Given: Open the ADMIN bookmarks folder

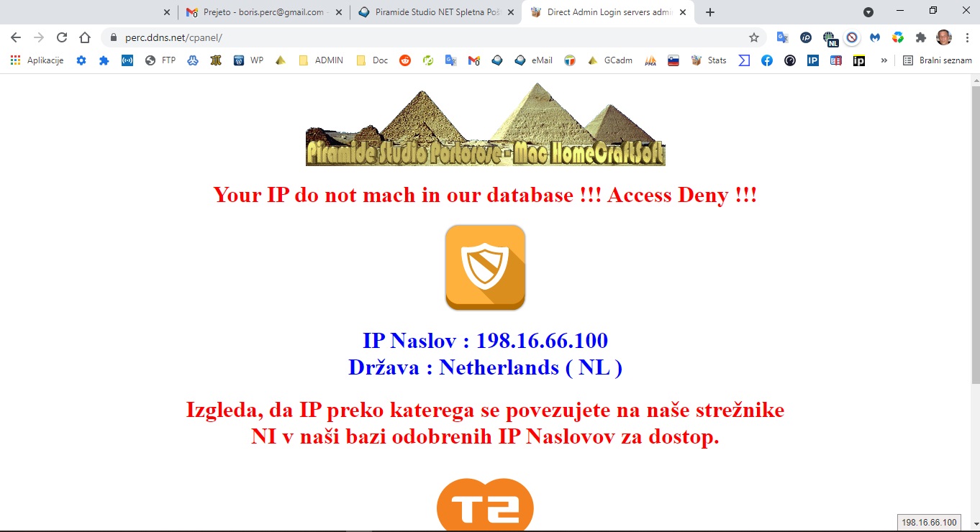Looking at the screenshot, I should 321,60.
